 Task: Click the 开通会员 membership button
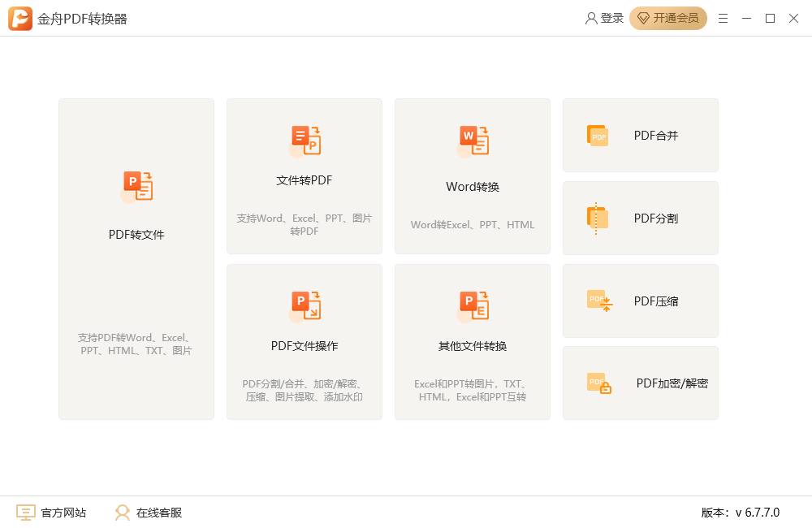pos(667,17)
